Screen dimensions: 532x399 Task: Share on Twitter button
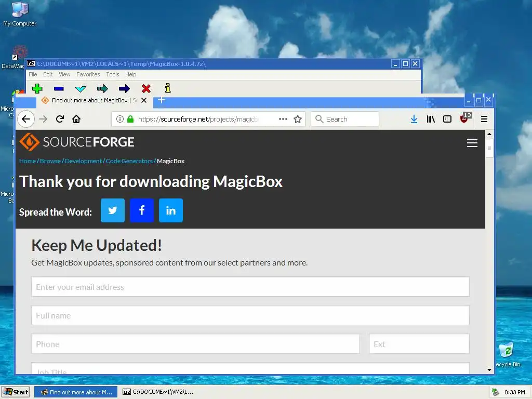(x=113, y=210)
